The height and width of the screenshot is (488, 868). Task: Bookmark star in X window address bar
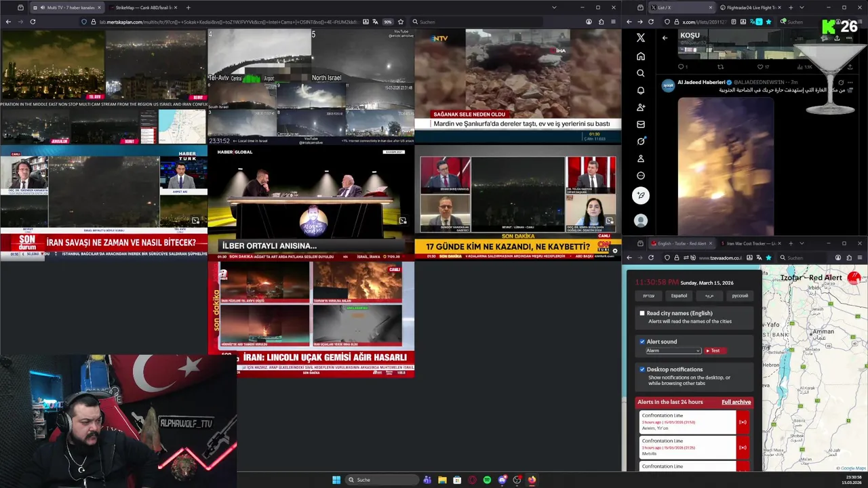click(768, 22)
